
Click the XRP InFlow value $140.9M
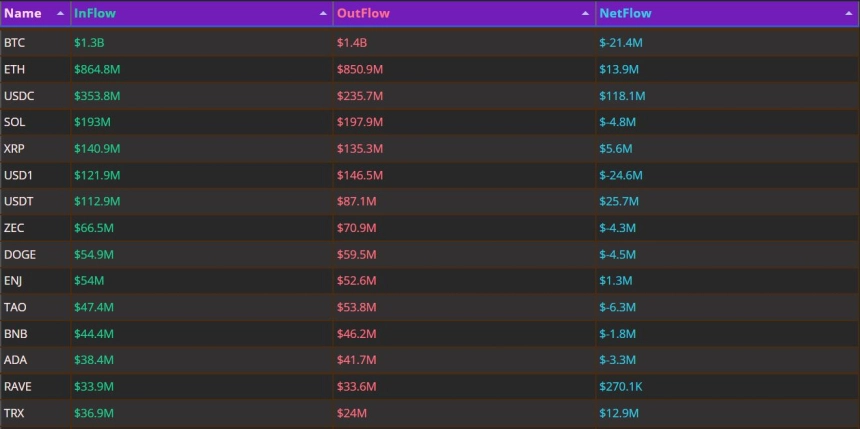pyautogui.click(x=97, y=149)
